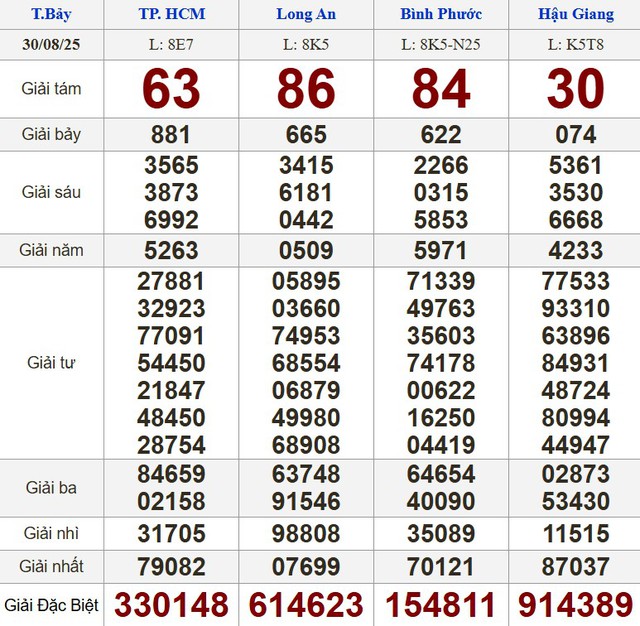
Task: Select the date 30/08/25 cell
Action: [51, 45]
